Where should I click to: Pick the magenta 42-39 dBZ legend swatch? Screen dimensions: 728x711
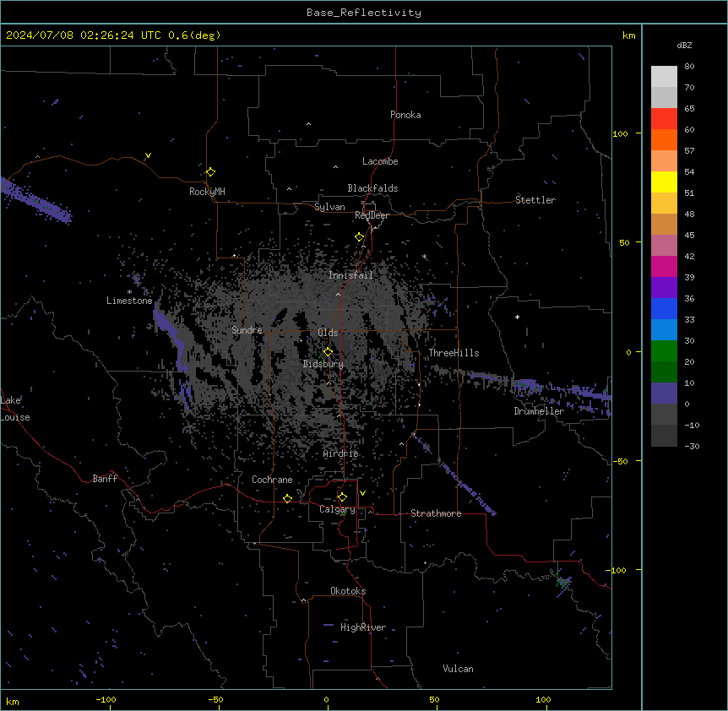tap(664, 266)
